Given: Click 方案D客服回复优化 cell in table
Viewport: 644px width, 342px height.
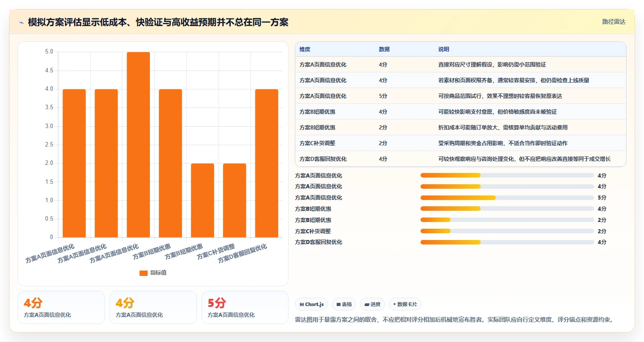Looking at the screenshot, I should tap(323, 159).
